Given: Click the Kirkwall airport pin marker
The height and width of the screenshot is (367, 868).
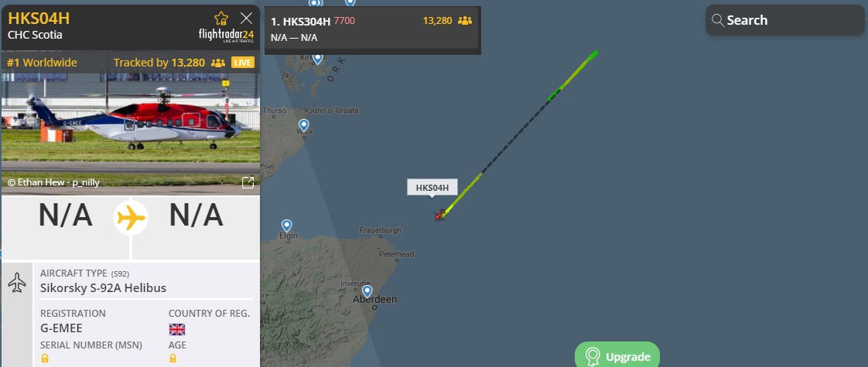Looking at the screenshot, I should coord(318,59).
